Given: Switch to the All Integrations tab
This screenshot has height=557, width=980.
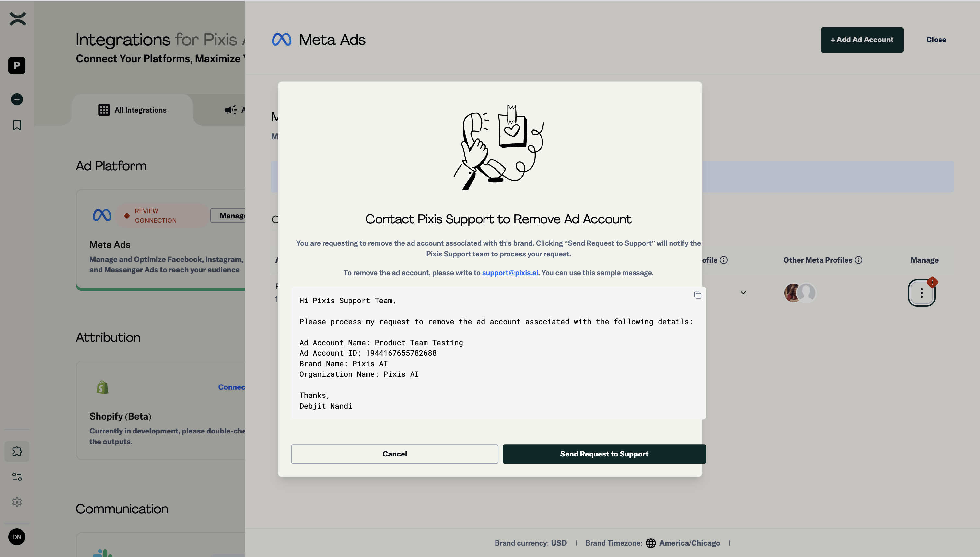Looking at the screenshot, I should (x=132, y=110).
